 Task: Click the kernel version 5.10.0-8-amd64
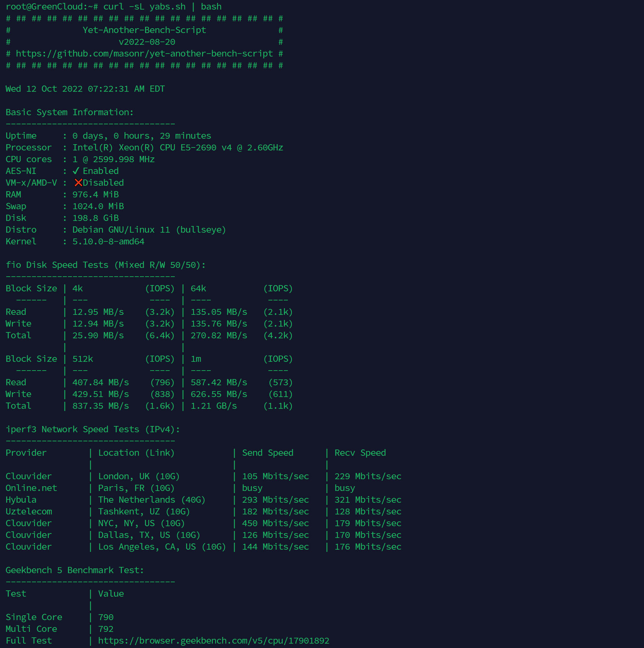point(108,241)
